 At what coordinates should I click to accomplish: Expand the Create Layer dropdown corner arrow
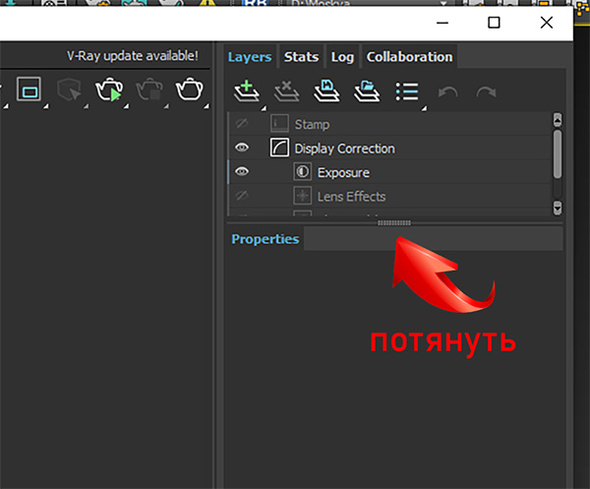click(x=264, y=108)
